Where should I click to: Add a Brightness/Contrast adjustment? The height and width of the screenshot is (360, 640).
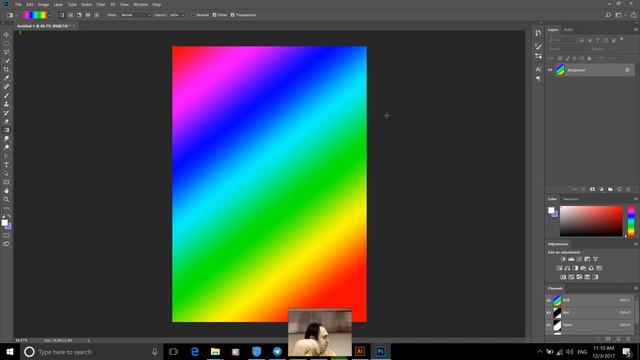tap(563, 259)
